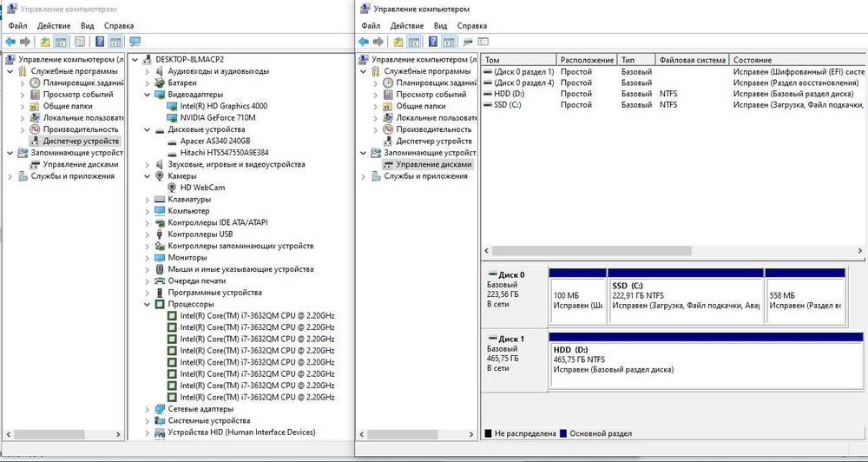Open Действие menu in Device Manager window

click(x=54, y=25)
